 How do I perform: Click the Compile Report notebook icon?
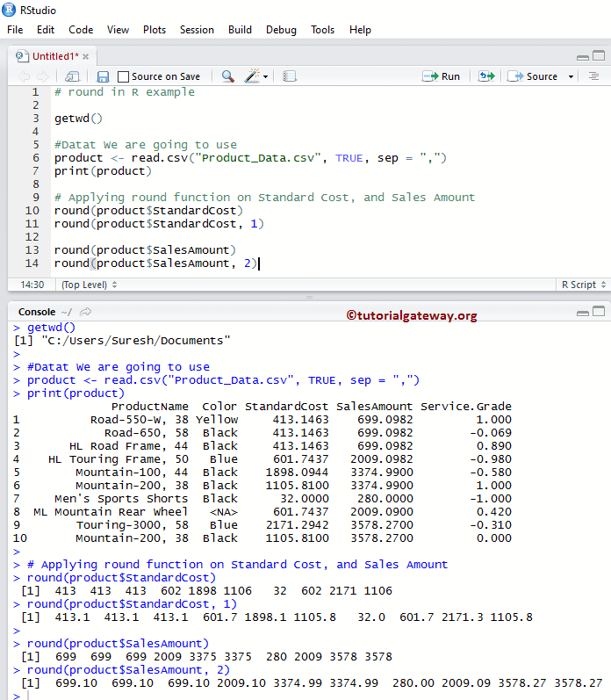pyautogui.click(x=290, y=76)
